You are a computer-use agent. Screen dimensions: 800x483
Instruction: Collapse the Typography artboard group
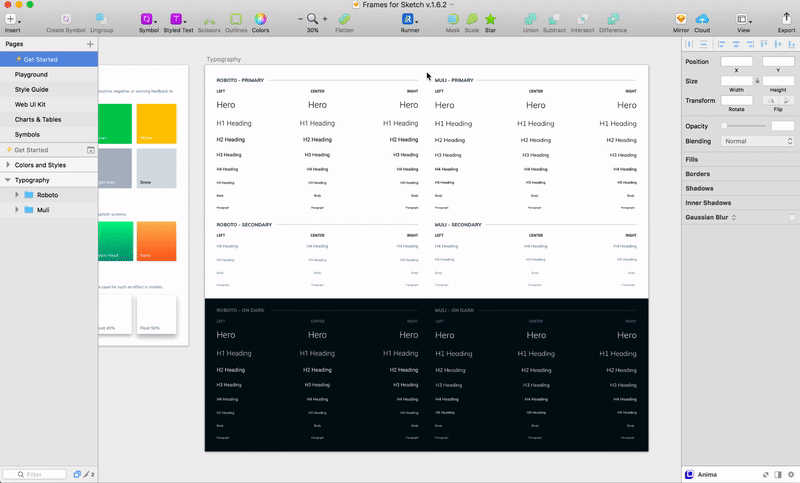8,180
